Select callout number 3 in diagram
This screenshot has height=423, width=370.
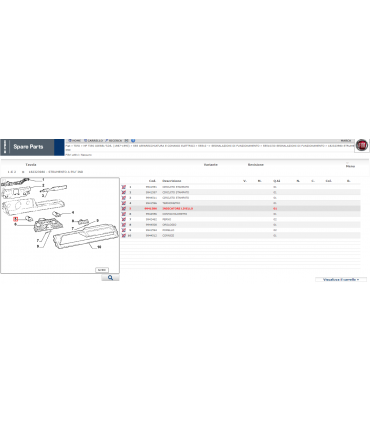pos(42,195)
